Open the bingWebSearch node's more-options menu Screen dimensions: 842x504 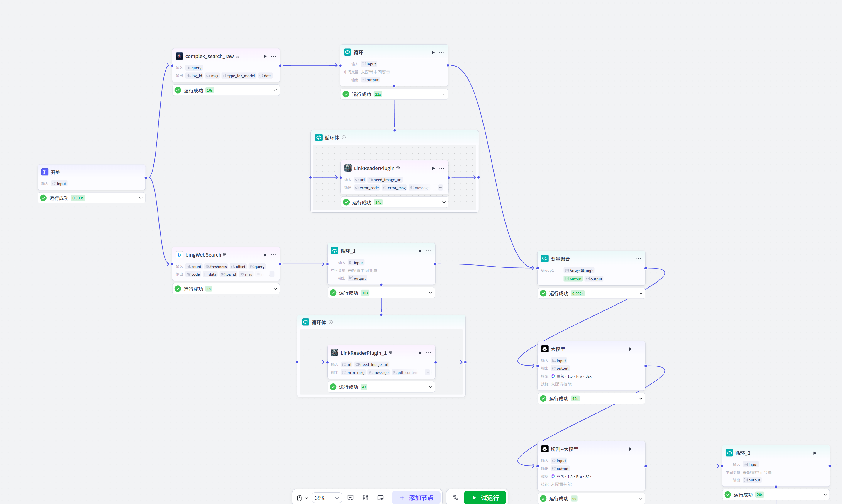pos(273,255)
